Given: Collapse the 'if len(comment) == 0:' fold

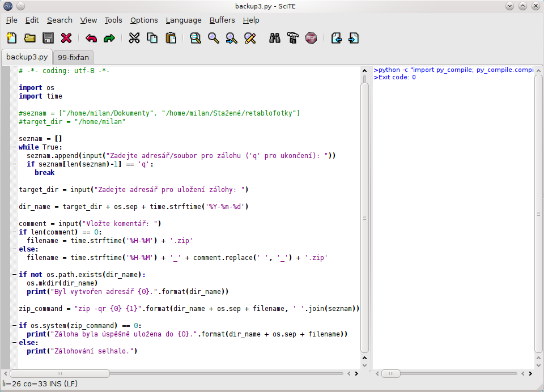Looking at the screenshot, I should (x=14, y=232).
